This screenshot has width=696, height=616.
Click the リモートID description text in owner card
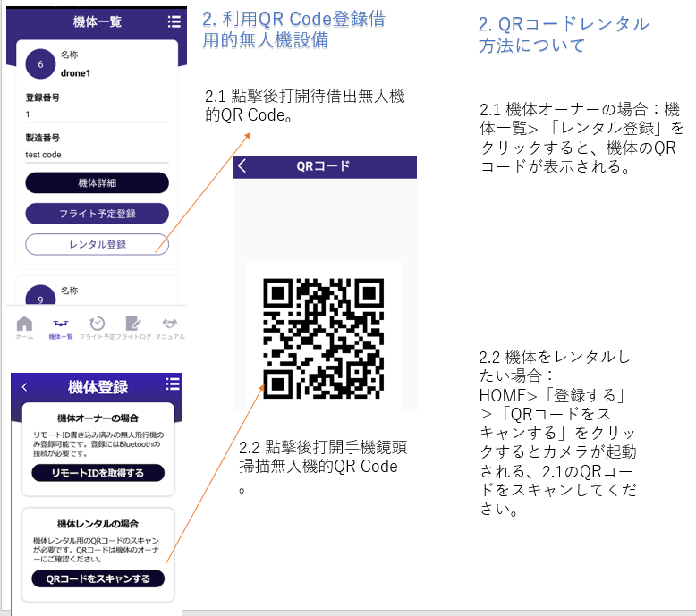tap(98, 444)
